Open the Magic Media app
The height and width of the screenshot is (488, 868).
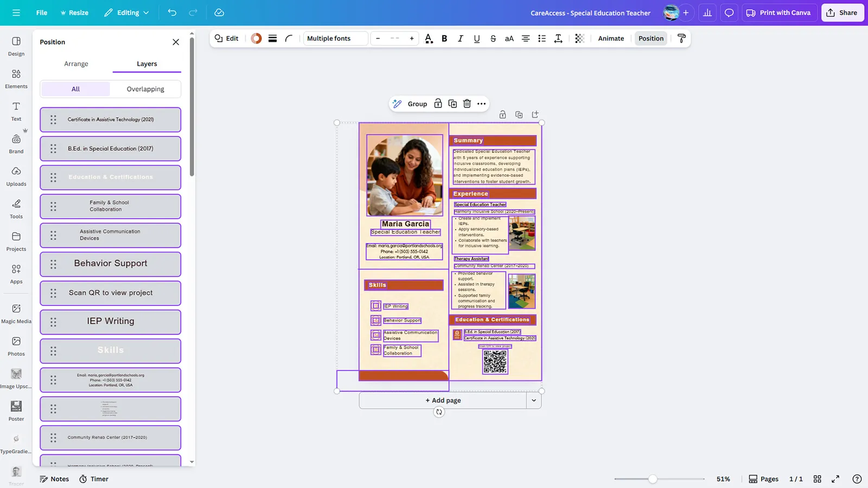tap(16, 313)
